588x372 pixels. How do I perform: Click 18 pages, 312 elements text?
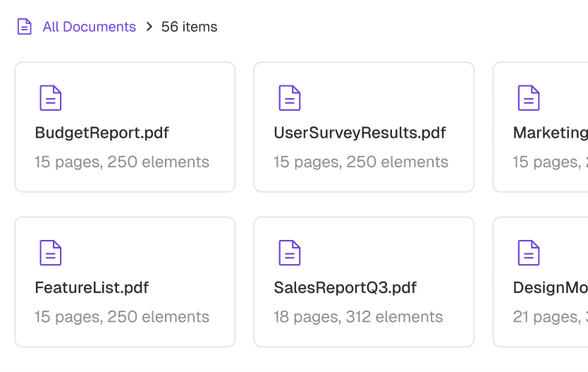click(x=358, y=317)
